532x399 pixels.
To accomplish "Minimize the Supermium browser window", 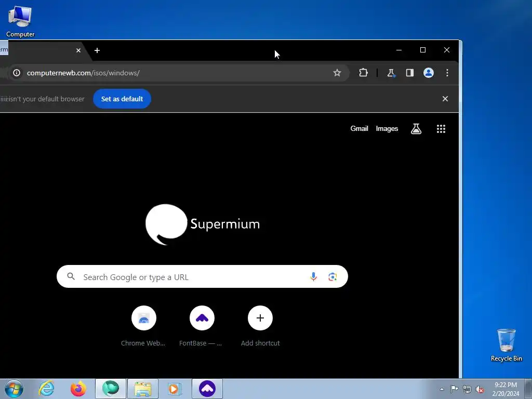I will click(x=399, y=50).
